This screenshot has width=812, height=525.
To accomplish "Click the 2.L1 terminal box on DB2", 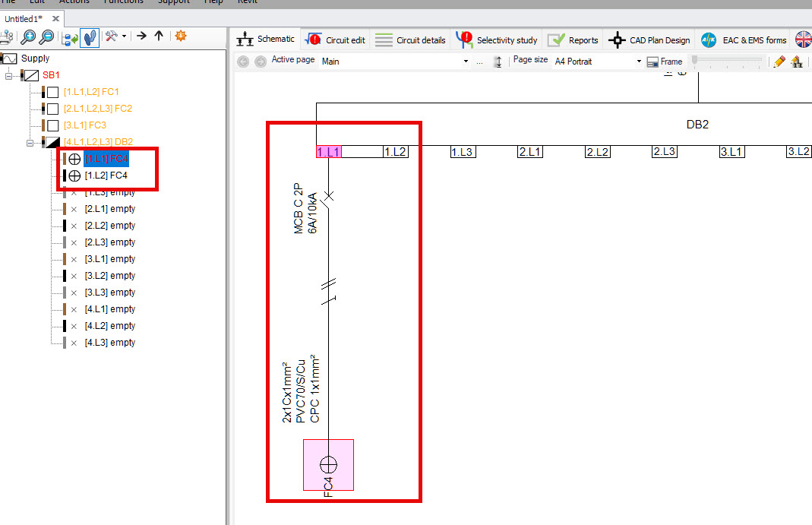I will pyautogui.click(x=529, y=152).
